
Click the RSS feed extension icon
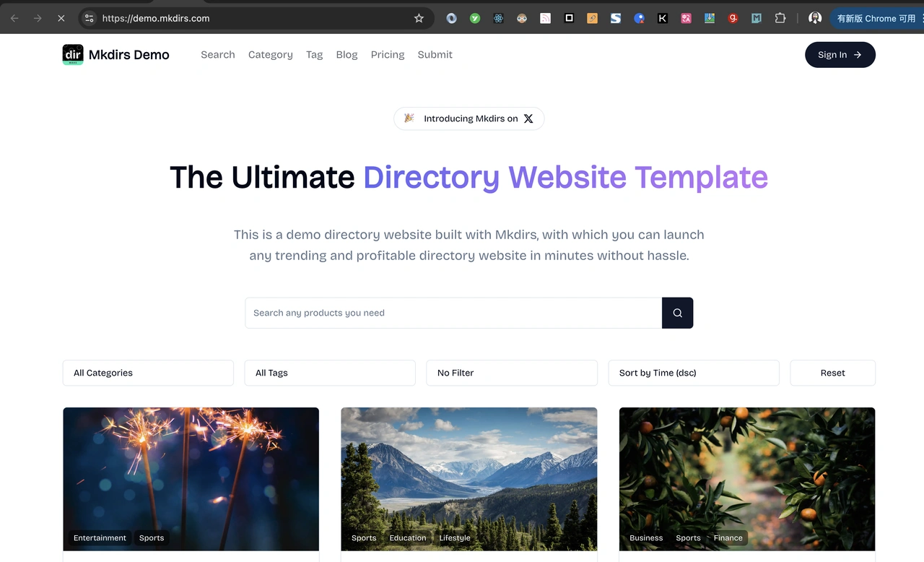pyautogui.click(x=545, y=18)
